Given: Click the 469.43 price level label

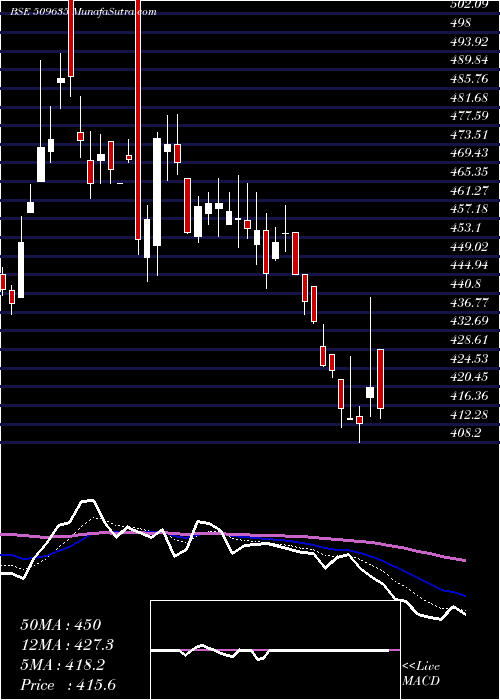Looking at the screenshot, I should click(x=469, y=153).
